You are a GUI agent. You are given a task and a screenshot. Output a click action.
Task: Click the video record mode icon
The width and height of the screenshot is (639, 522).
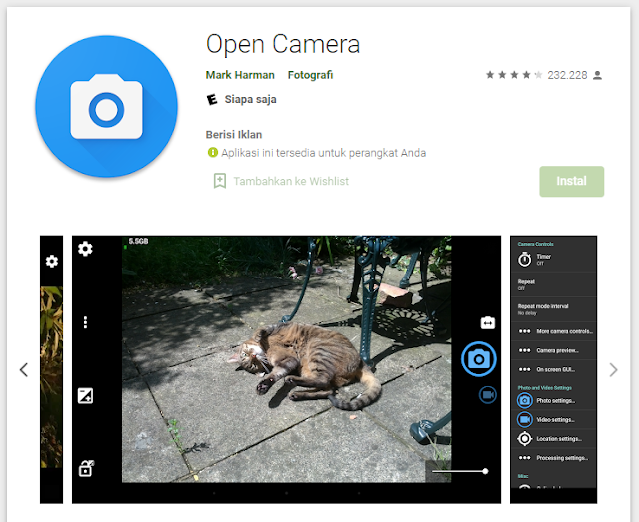tap(487, 395)
